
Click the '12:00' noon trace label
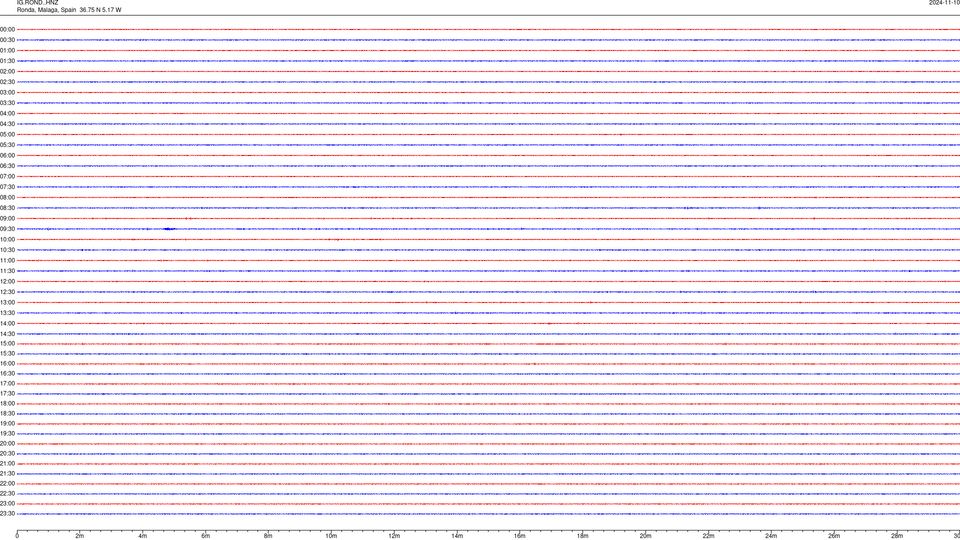[7, 282]
